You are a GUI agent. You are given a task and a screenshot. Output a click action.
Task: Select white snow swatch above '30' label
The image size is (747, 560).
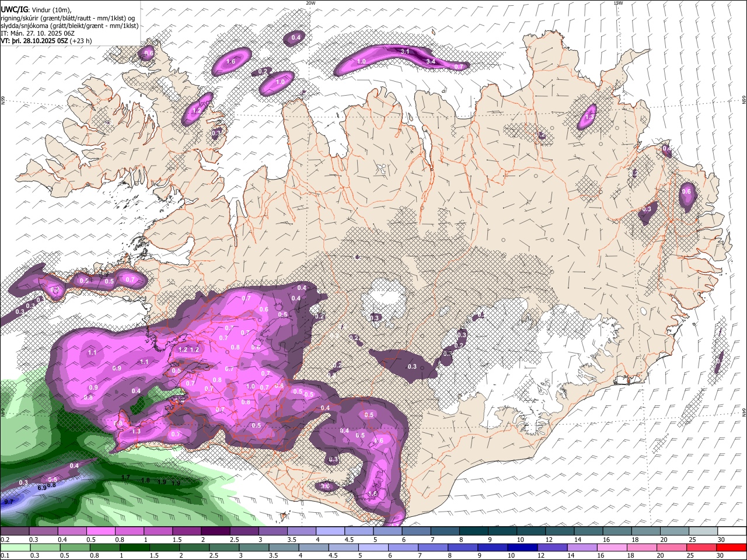(x=732, y=531)
